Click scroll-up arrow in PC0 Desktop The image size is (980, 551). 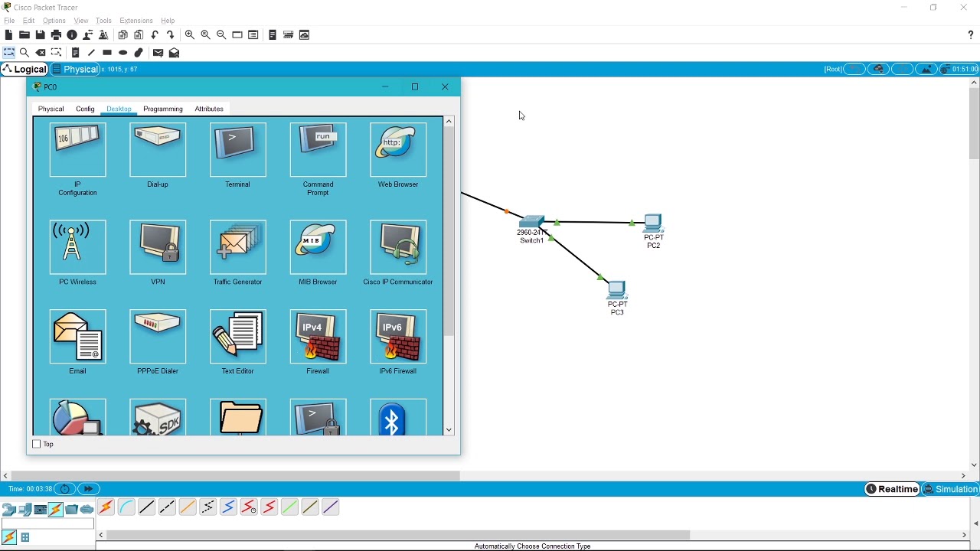point(449,121)
